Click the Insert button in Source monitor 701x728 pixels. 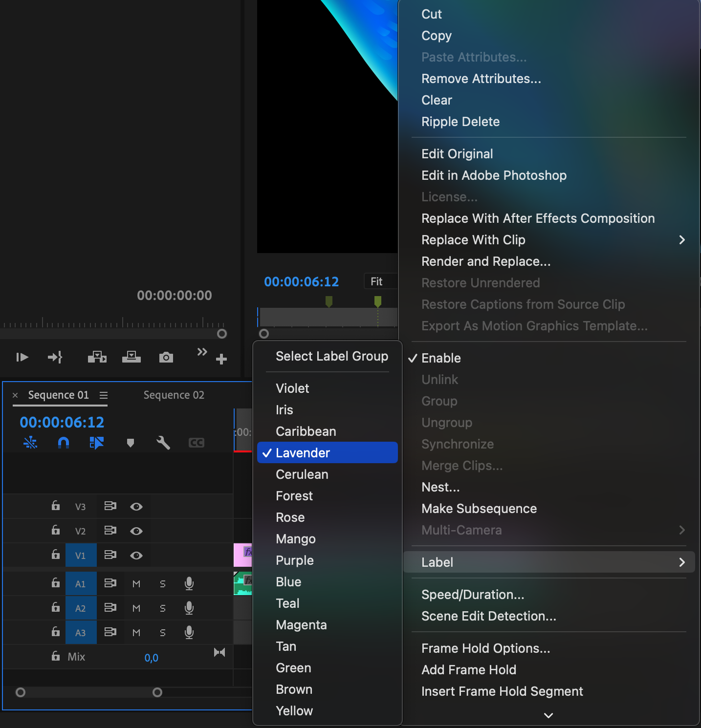click(97, 358)
